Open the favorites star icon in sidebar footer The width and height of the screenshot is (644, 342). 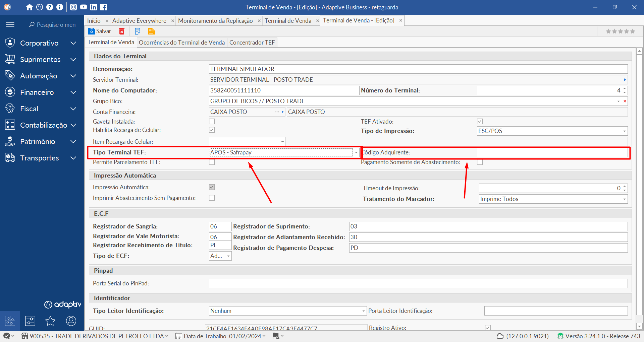(x=50, y=321)
